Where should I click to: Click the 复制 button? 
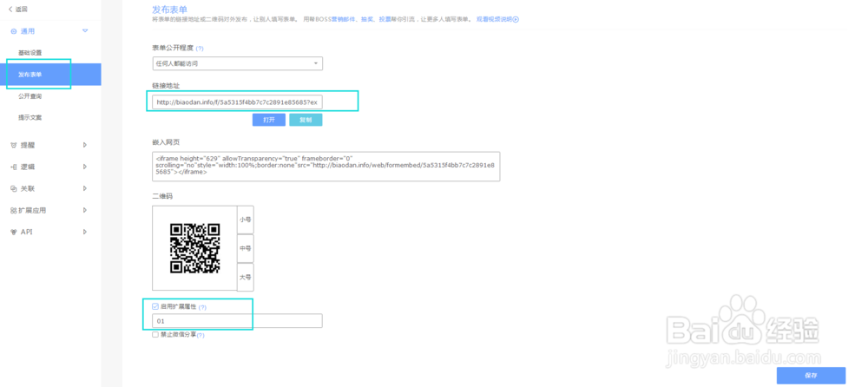click(306, 120)
